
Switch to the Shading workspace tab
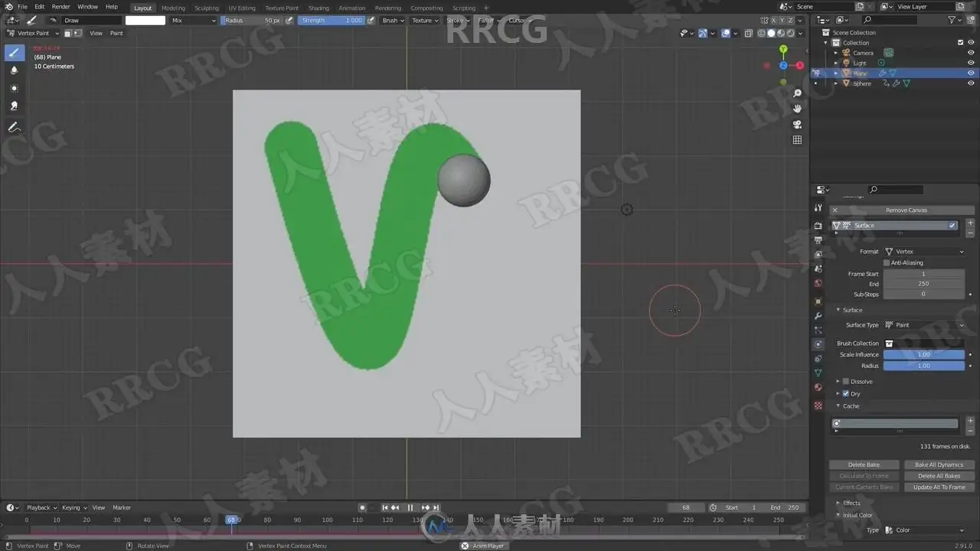pyautogui.click(x=318, y=8)
